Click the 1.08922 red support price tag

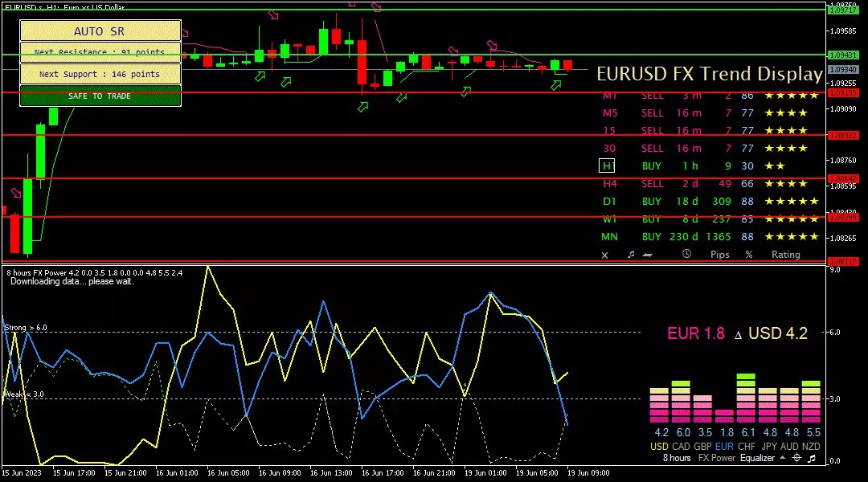pyautogui.click(x=843, y=135)
